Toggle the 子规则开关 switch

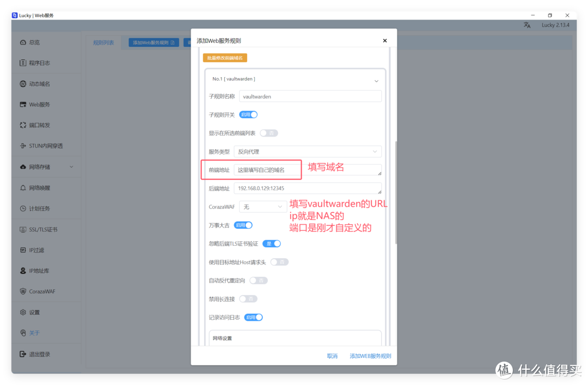248,114
